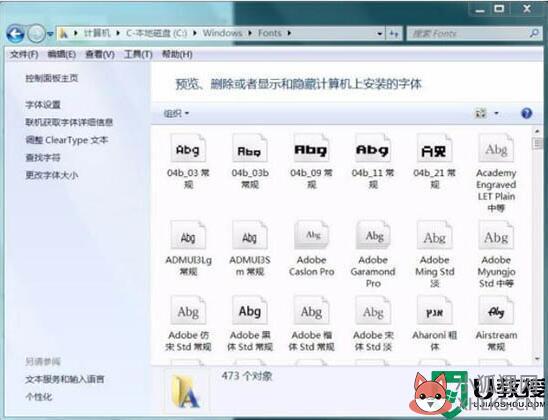This screenshot has width=548, height=420.
Task: Expand the view options dropdown arrow
Action: 497,113
